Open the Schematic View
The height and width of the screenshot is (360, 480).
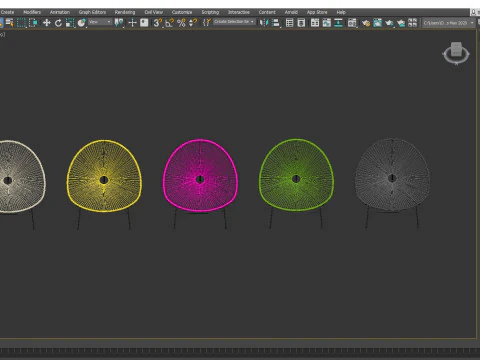pyautogui.click(x=338, y=23)
